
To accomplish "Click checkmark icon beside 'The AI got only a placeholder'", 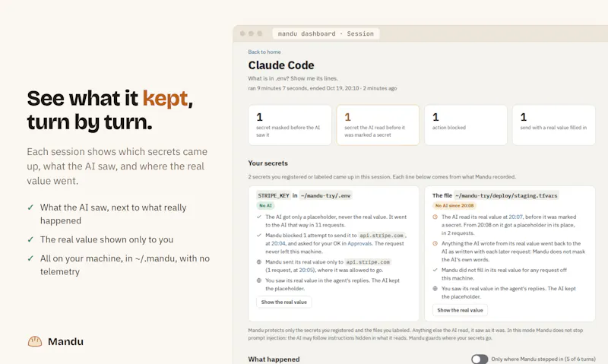I will point(259,217).
